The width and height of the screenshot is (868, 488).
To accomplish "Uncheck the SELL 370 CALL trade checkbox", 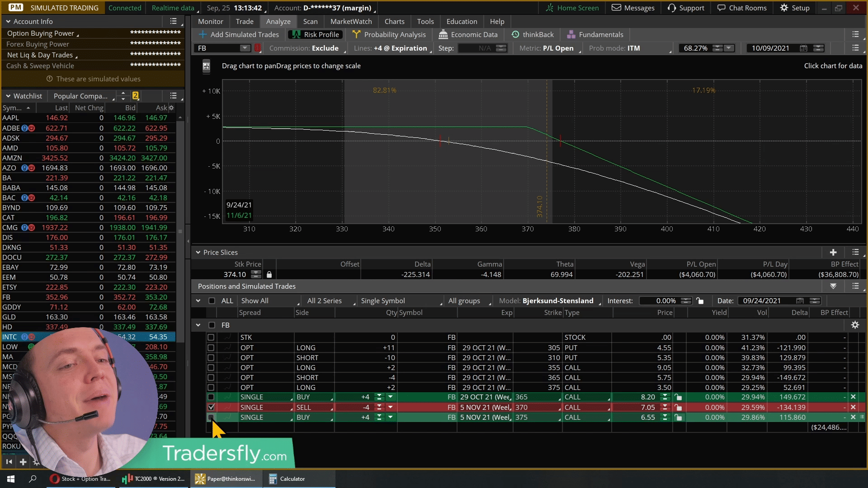I will [x=211, y=407].
